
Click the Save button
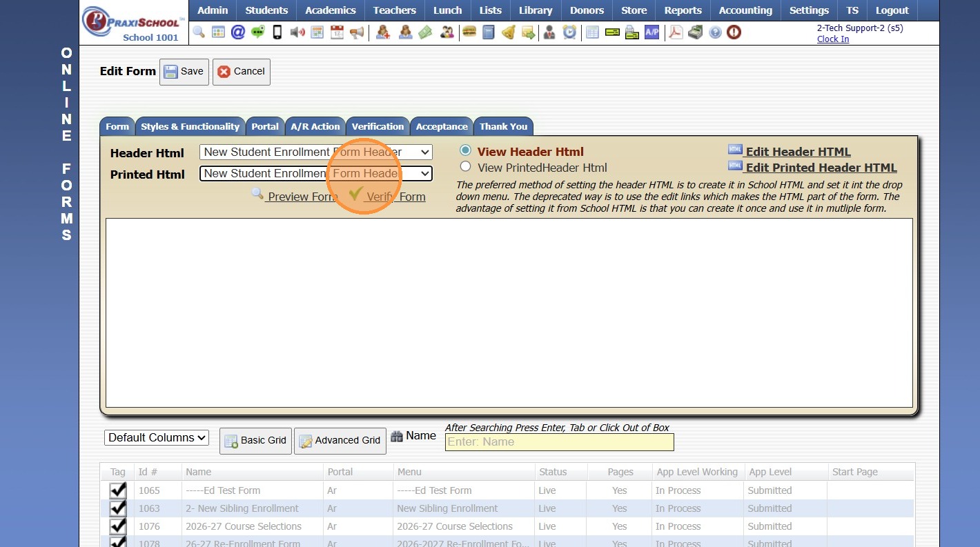pos(184,72)
